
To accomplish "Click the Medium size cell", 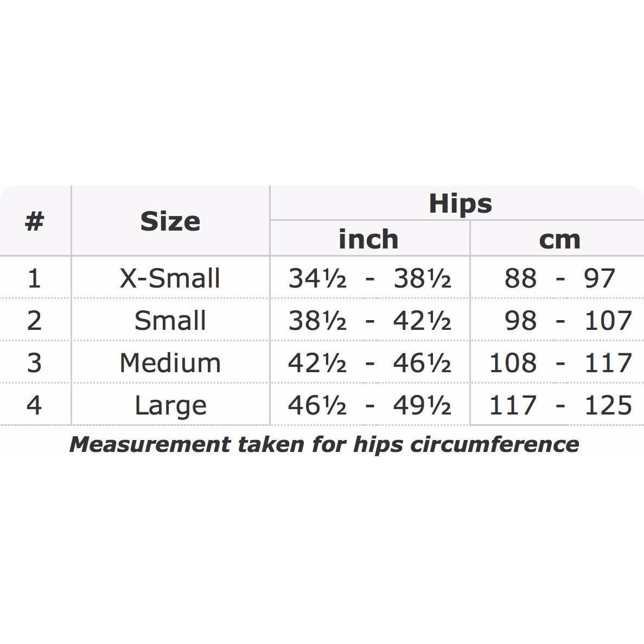I will coord(170,362).
